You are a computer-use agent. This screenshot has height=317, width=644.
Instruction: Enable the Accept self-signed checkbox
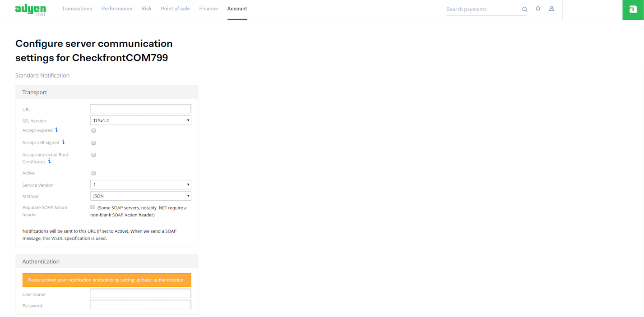coord(93,142)
